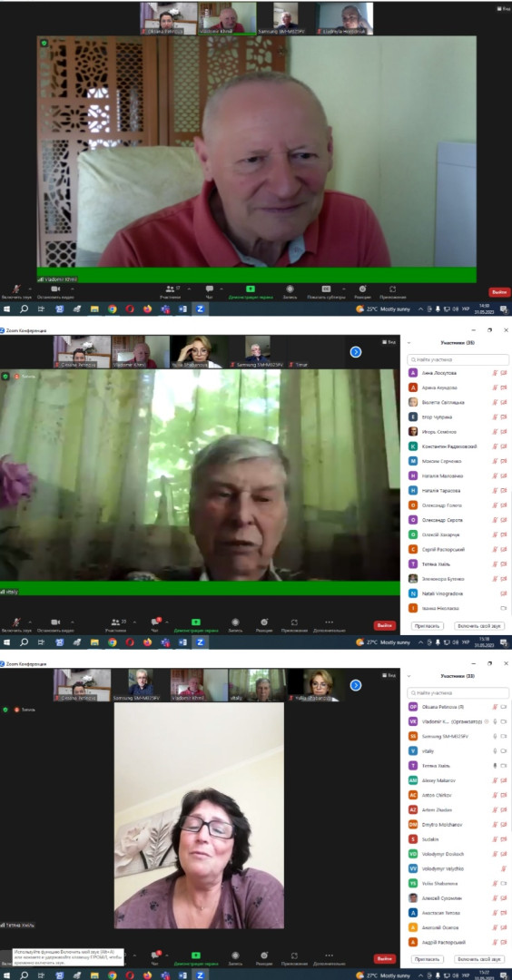This screenshot has width=512, height=980.
Task: Click Запись in the 35-participant window
Action: (235, 624)
